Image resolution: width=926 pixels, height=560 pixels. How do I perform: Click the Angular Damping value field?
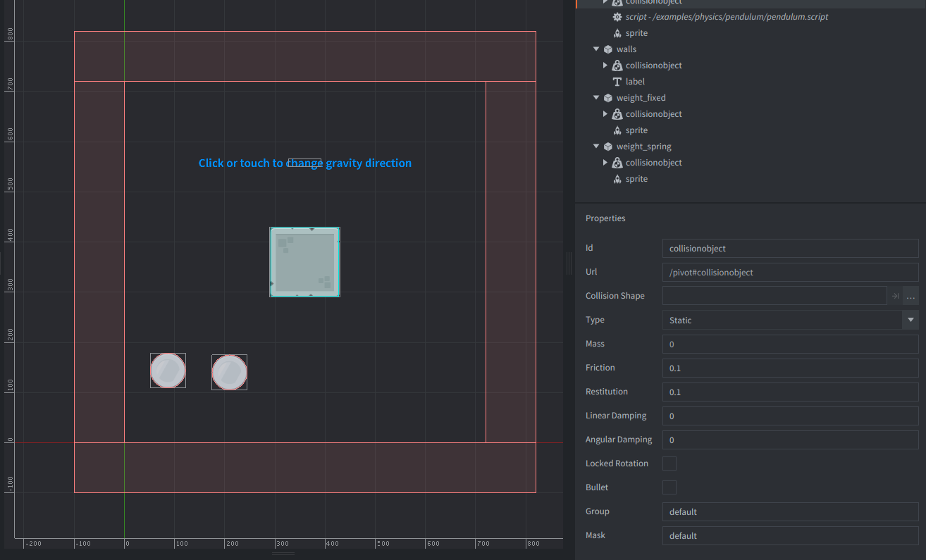click(x=791, y=440)
